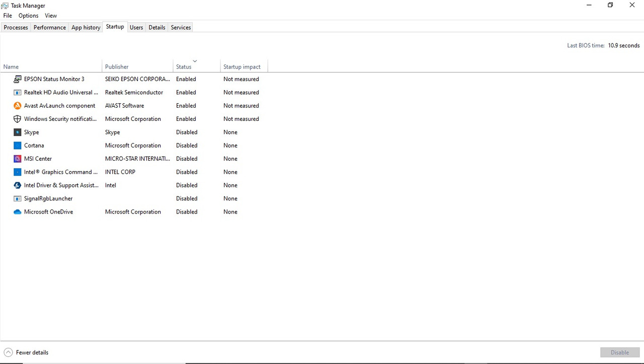Switch to the Details tab

tap(157, 27)
